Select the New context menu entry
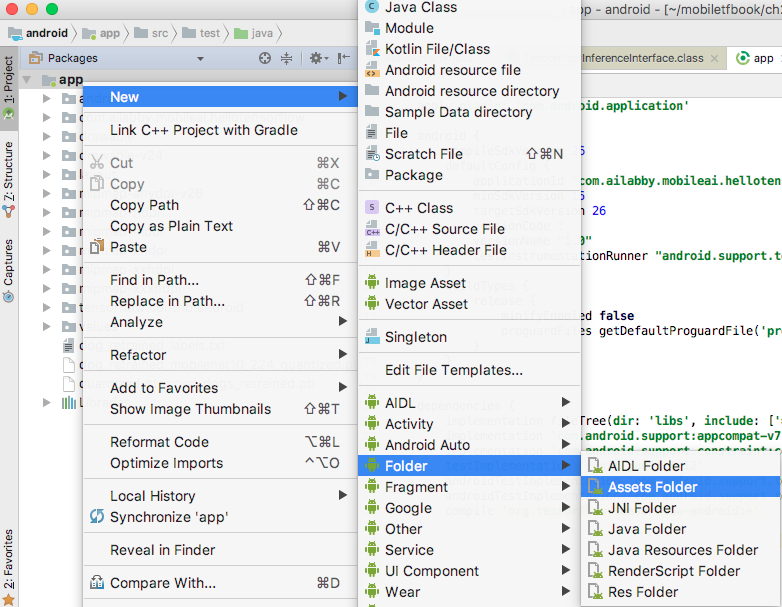 tap(220, 97)
